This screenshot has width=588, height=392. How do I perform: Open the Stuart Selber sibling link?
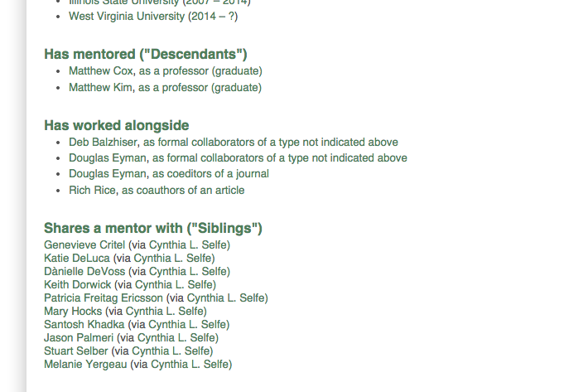point(75,351)
